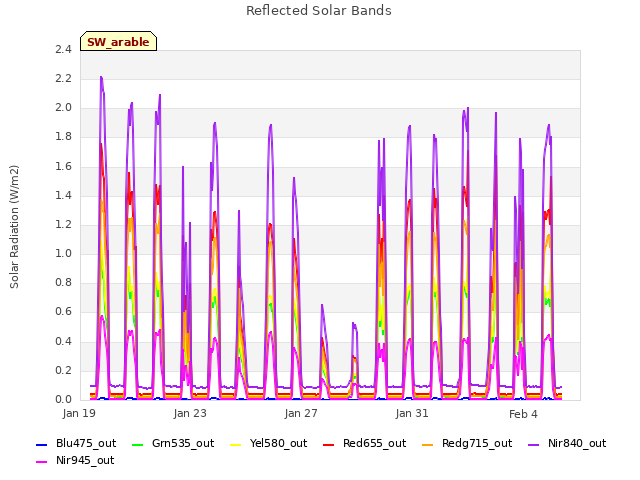Click the Jan 19 x-axis tick label
The height and width of the screenshot is (480, 640).
[79, 413]
